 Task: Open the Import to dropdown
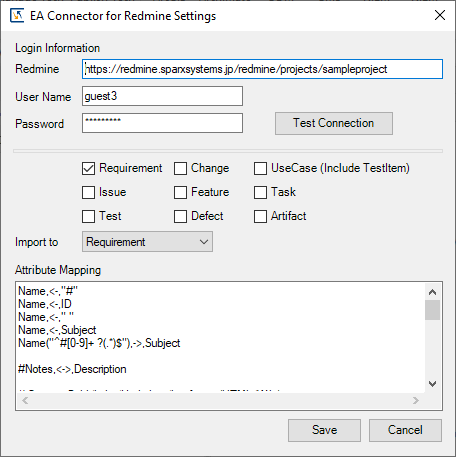click(x=147, y=242)
